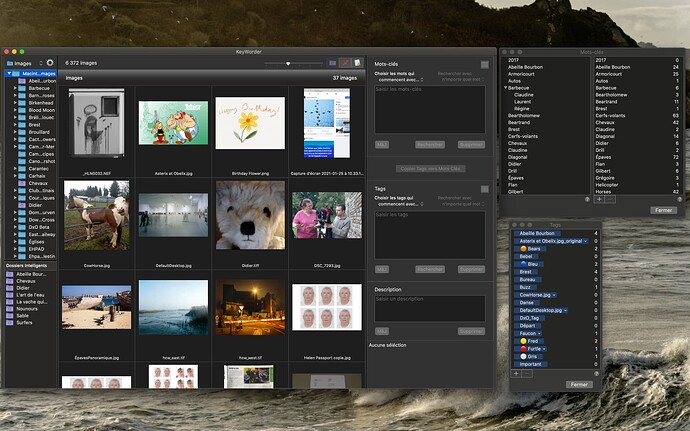
Task: Expand the EHPAD folder
Action: 15,249
